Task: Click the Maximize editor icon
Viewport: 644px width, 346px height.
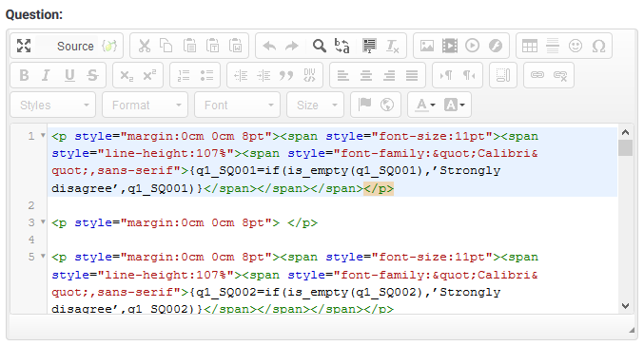Action: [24, 46]
